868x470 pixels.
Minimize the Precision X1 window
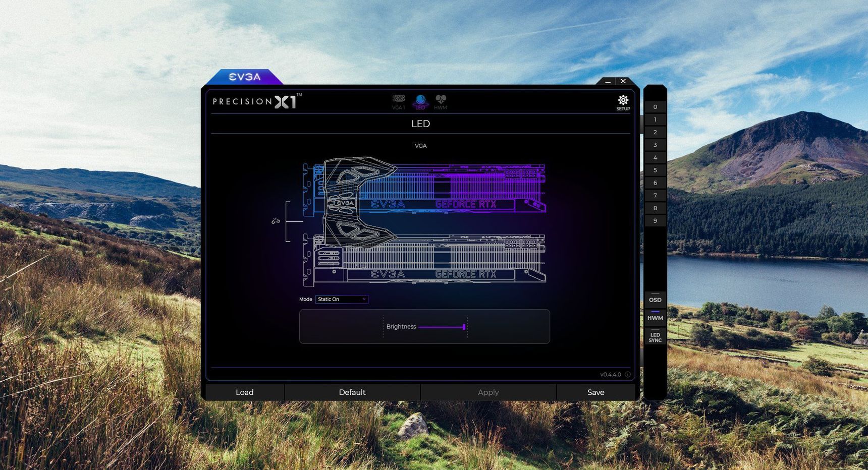tap(608, 82)
